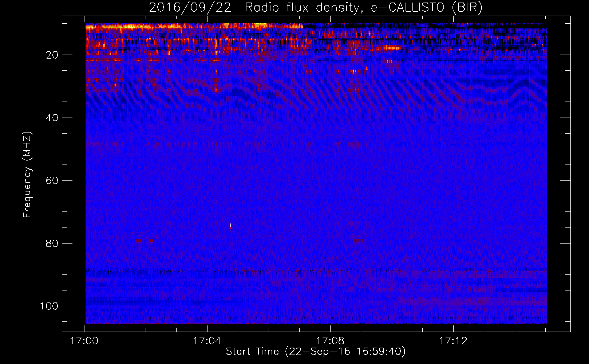Screen dimensions: 589x364
Task: Click the plot title "2016/09/22 Radio flux density, e-CALLISTO (BIR)"
Action: [x=316, y=8]
